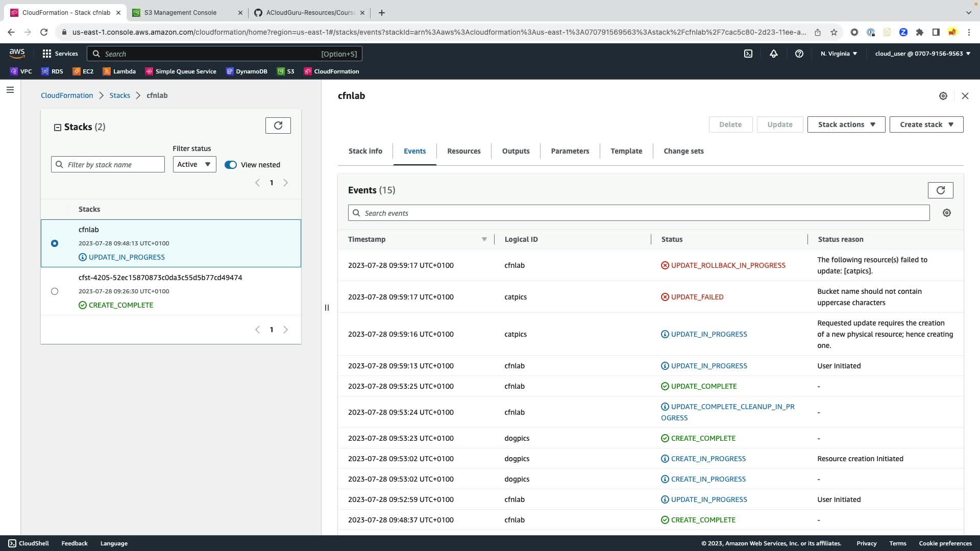Open the notifications bell
Viewport: 980px width, 551px height.
(x=774, y=54)
